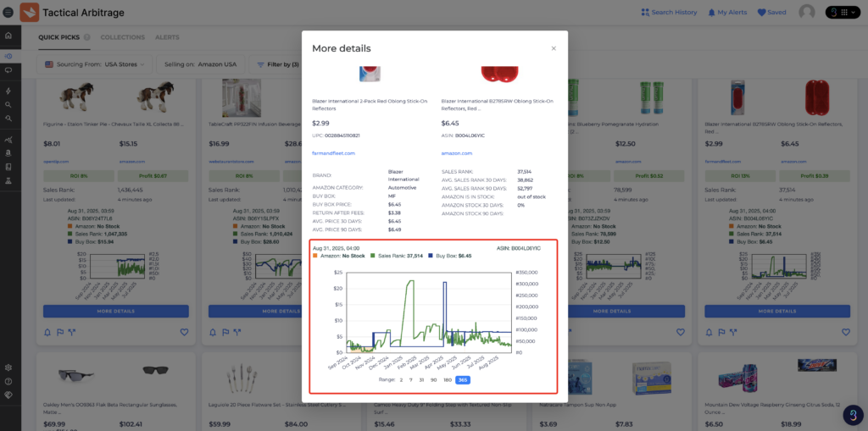
Task: Open the loop-arrow sidebar icon below Quick Picks
Action: pos(8,70)
